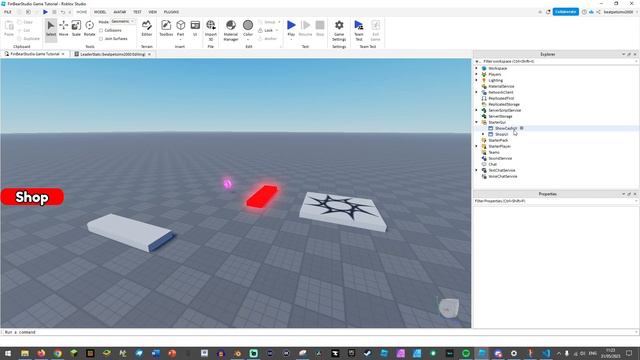
Task: Select ShowCashUI in Explorer
Action: tap(506, 128)
